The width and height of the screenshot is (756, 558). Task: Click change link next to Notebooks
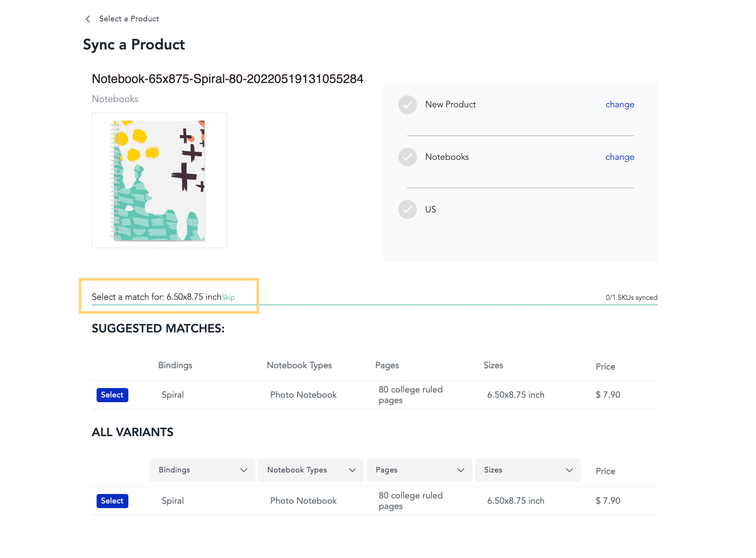(620, 157)
